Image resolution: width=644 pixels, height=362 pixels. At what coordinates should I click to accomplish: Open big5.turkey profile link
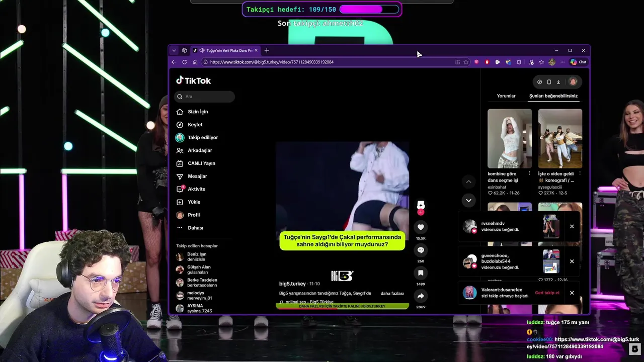(292, 284)
